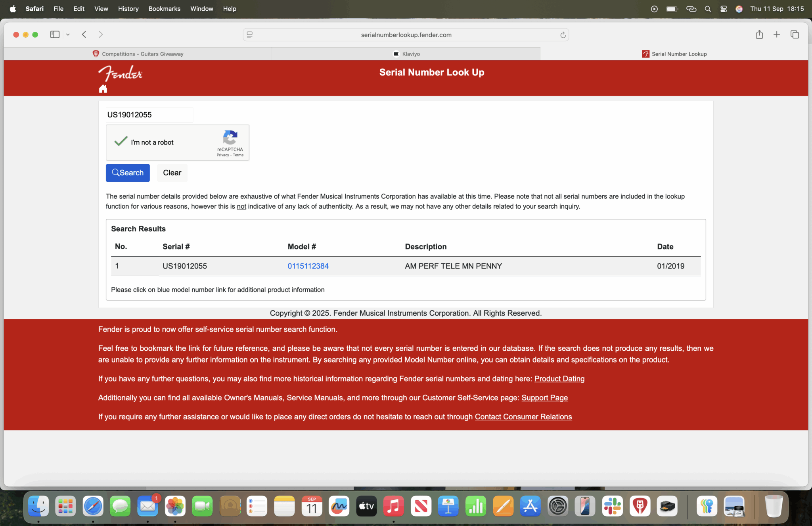This screenshot has width=812, height=526.
Task: Click serial US19012055 in results row
Action: pyautogui.click(x=185, y=266)
